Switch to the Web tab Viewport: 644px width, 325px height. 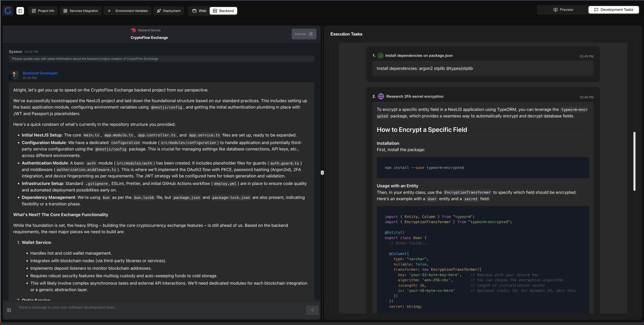[x=199, y=11]
